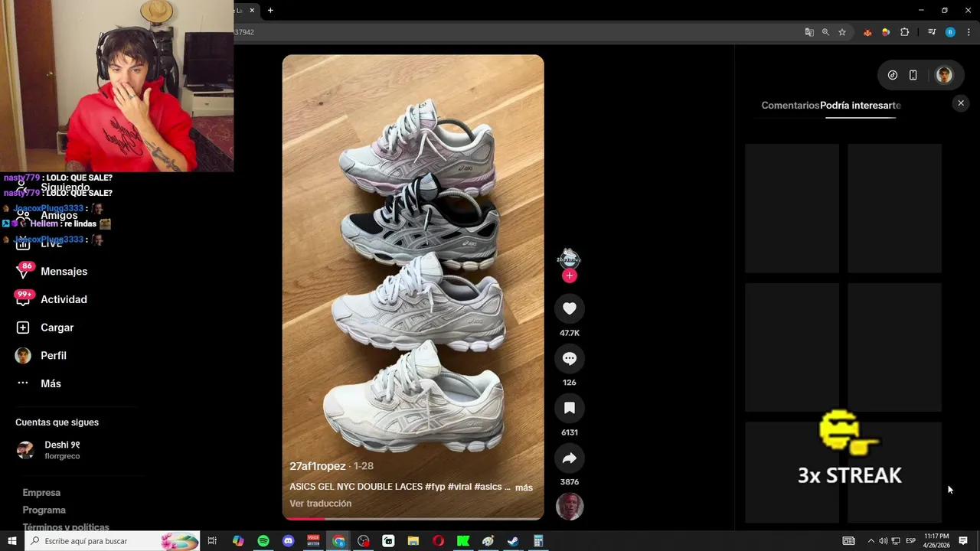Open first suggested video placeholder
The height and width of the screenshot is (551, 980).
[x=792, y=208]
